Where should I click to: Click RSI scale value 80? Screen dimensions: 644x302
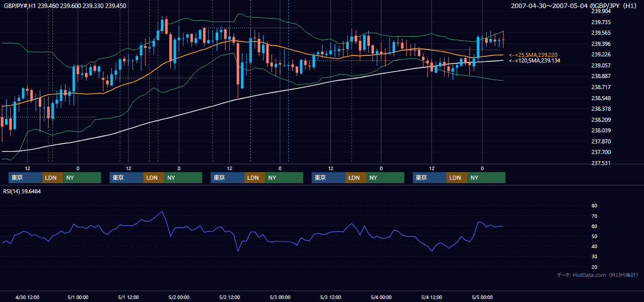[x=594, y=206]
